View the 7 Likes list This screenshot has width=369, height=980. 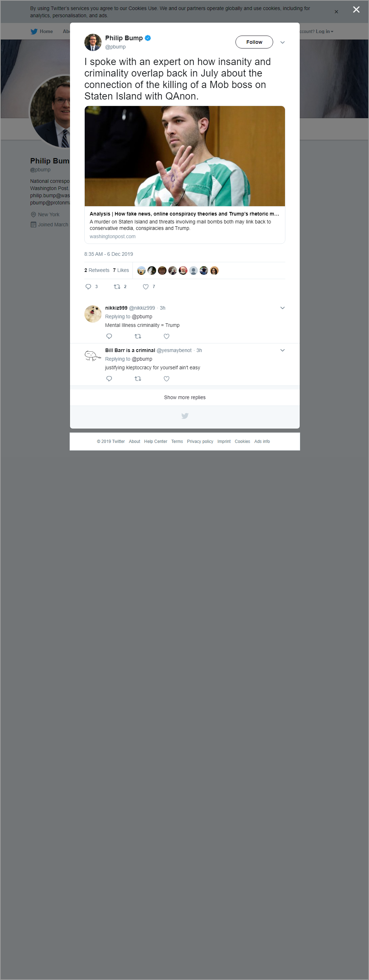(121, 270)
